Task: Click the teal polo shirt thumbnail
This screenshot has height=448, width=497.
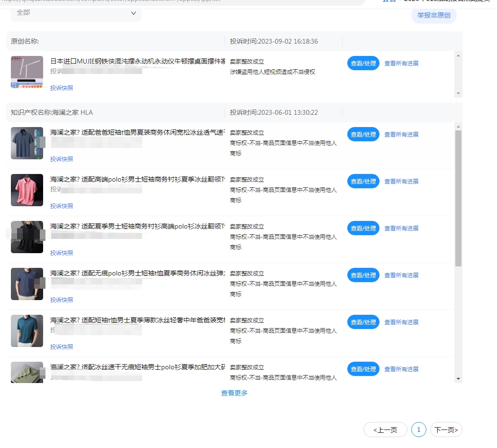Action: coord(27,331)
